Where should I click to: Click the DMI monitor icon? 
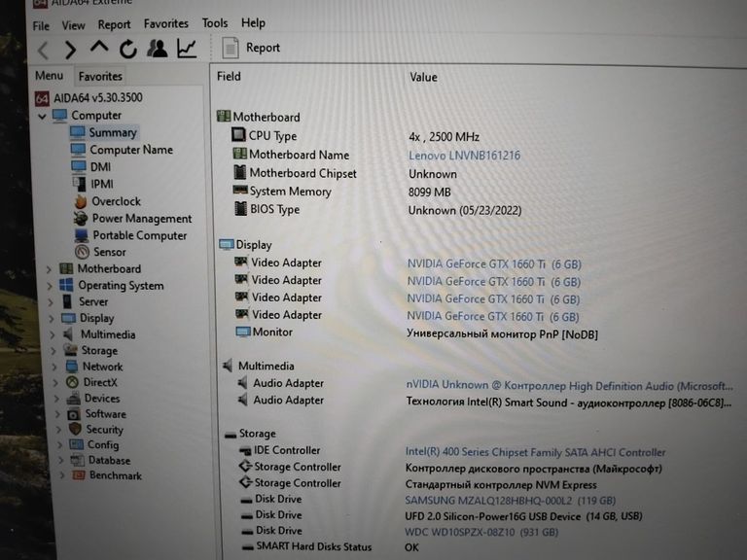tap(79, 166)
